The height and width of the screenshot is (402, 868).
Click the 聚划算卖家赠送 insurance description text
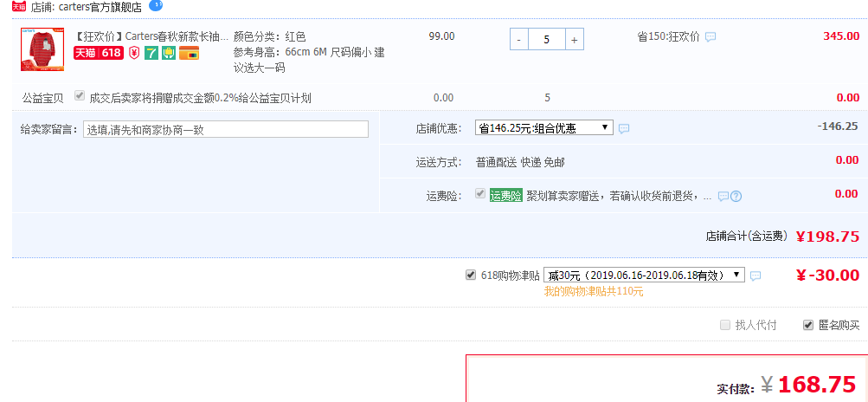(619, 197)
